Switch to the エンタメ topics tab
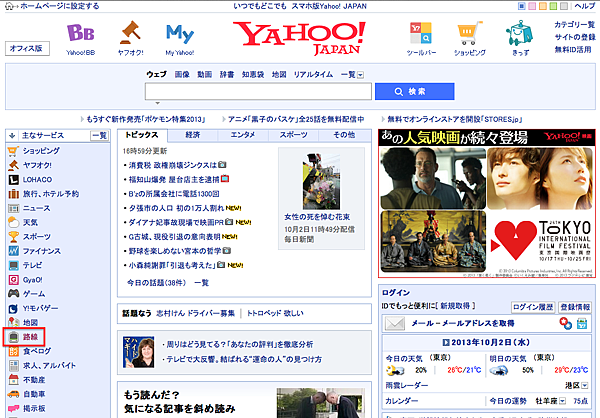Screen dimensions: 600x418 [243, 135]
